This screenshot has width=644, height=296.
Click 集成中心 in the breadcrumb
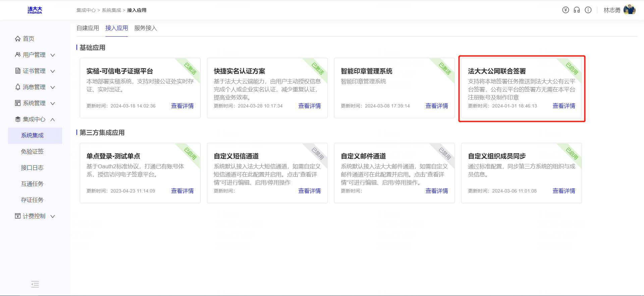point(86,10)
